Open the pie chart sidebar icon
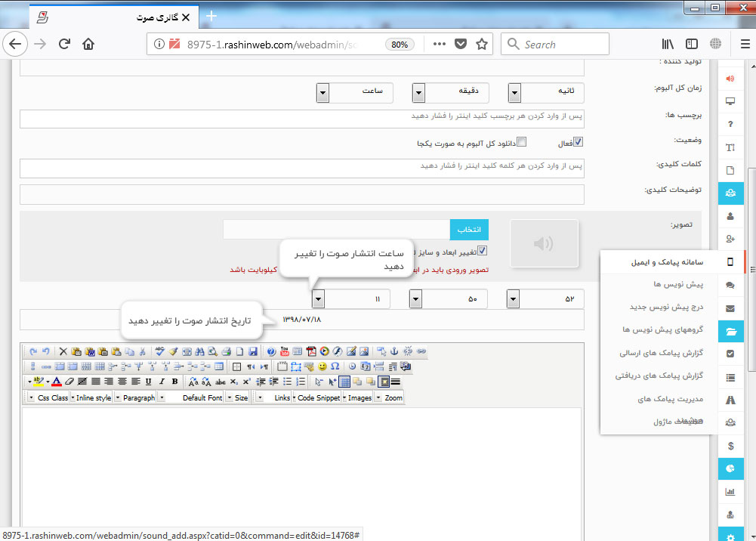The width and height of the screenshot is (756, 541). [730, 468]
